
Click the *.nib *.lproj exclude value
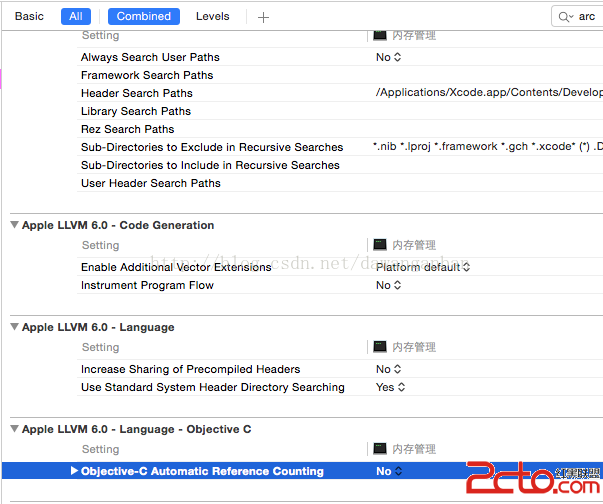click(487, 146)
